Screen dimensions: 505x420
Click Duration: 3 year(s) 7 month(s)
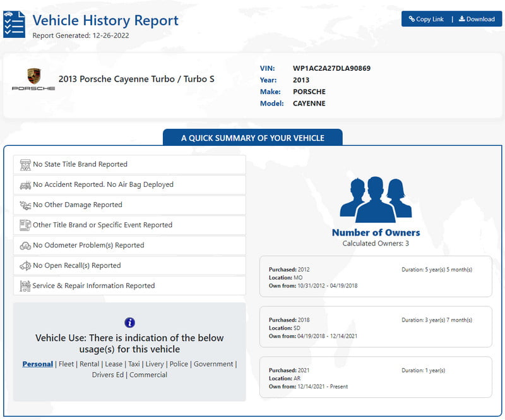pyautogui.click(x=437, y=320)
